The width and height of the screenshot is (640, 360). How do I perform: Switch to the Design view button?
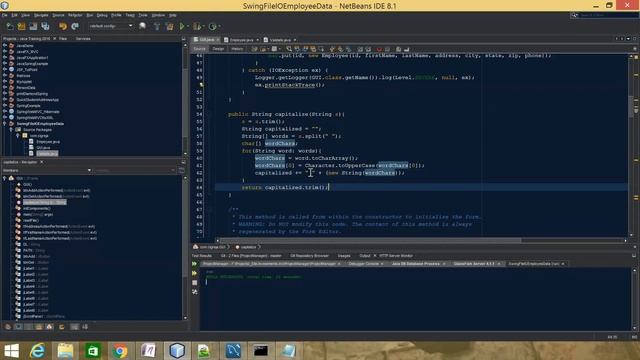coord(218,49)
